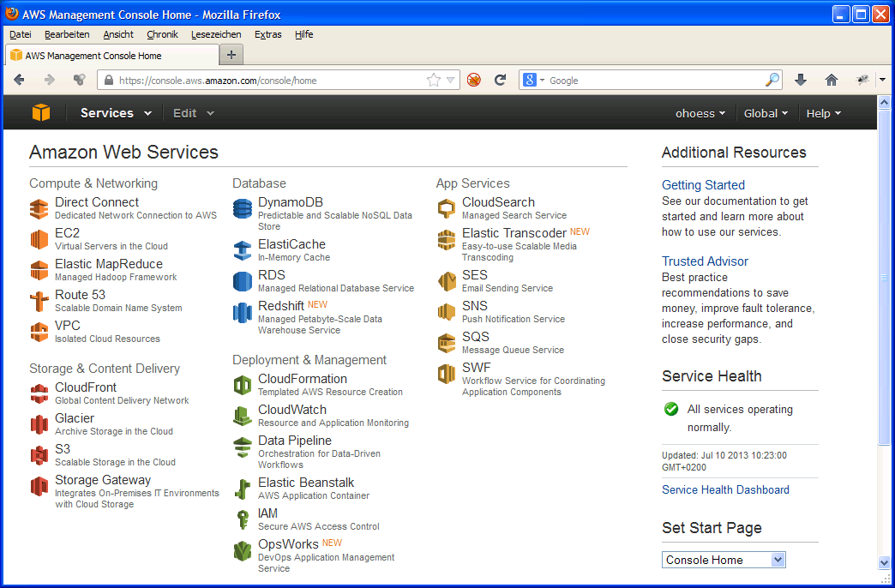
Task: Click the IAM key icon
Action: click(243, 520)
